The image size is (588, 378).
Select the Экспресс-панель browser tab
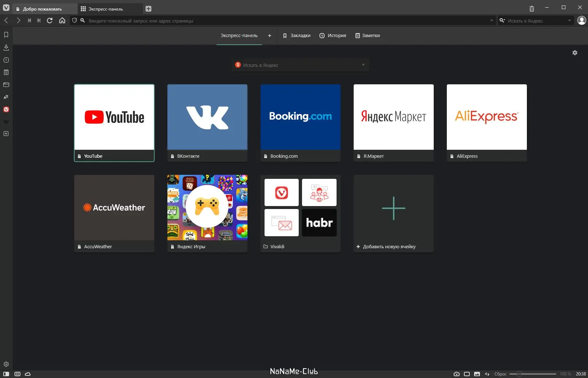[111, 9]
